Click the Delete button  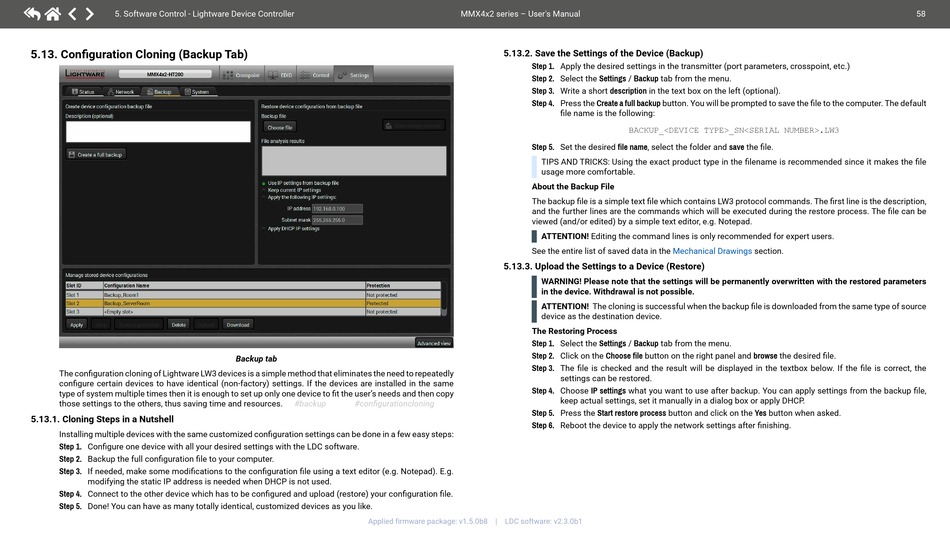click(x=179, y=325)
